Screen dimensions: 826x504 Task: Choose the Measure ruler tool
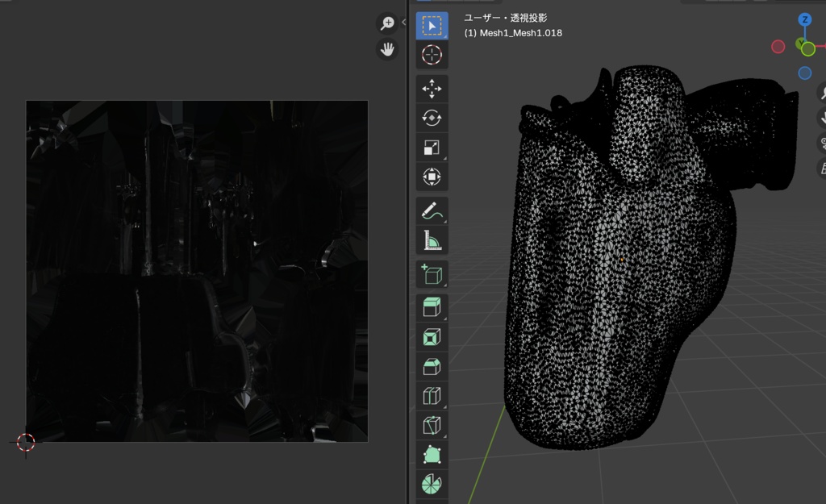pyautogui.click(x=432, y=240)
